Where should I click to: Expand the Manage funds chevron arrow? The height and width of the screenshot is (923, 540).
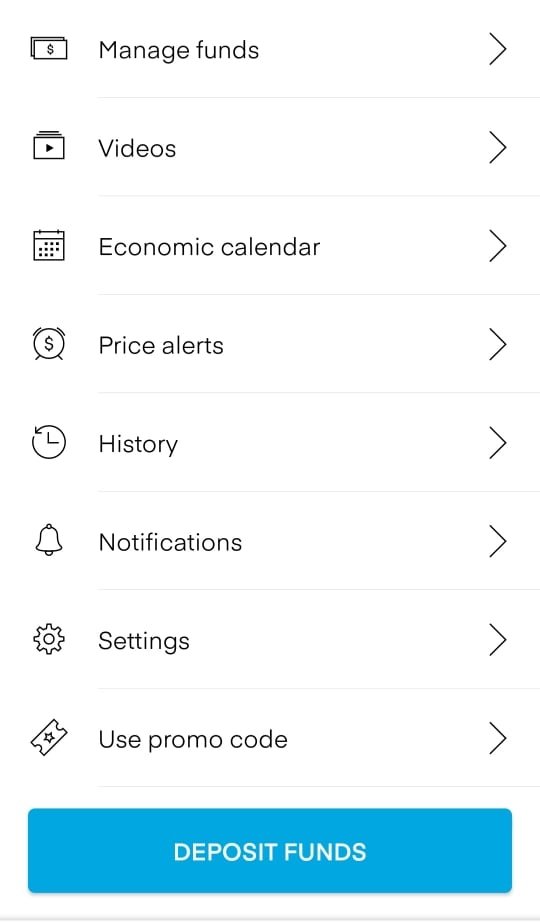pos(498,49)
